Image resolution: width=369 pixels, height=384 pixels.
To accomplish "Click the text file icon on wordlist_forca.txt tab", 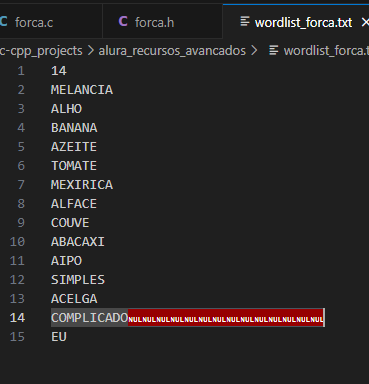I will 245,22.
